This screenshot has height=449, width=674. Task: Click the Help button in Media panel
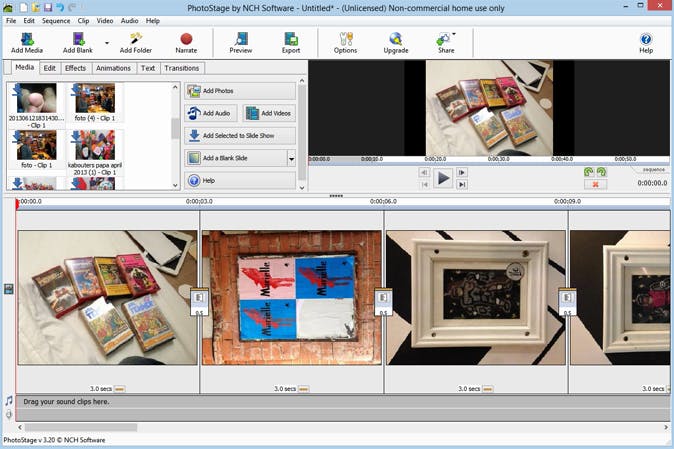[x=240, y=180]
